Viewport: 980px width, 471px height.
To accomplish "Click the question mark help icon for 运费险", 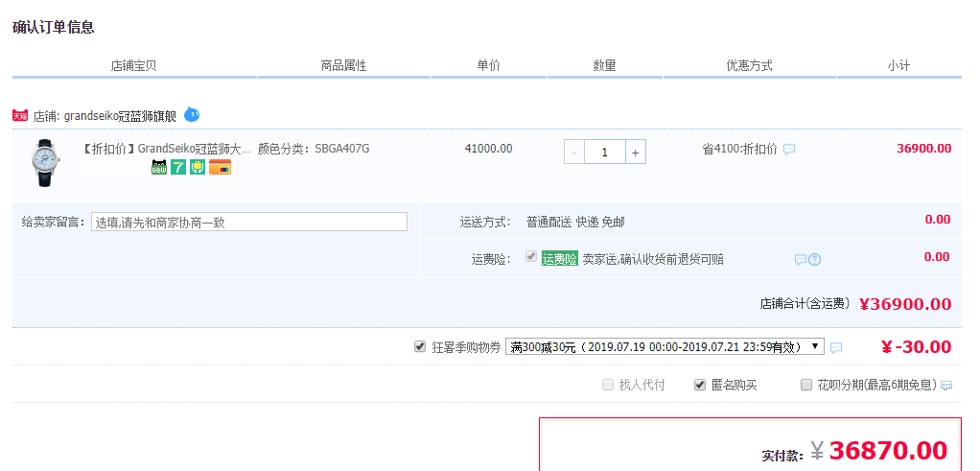I will click(814, 260).
